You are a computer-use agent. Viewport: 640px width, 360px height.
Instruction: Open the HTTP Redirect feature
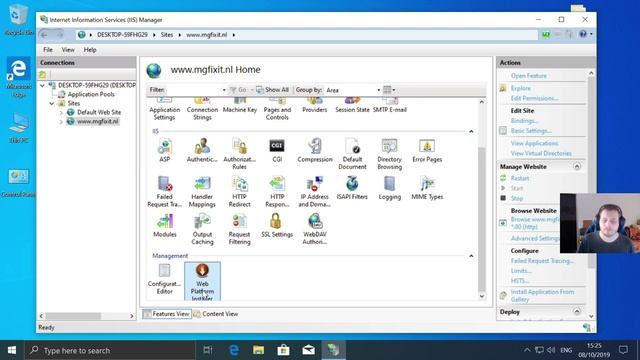pyautogui.click(x=240, y=191)
